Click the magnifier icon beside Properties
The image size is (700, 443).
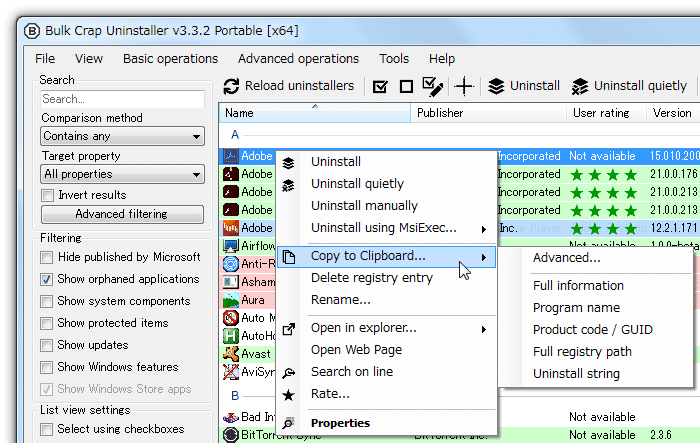click(x=289, y=422)
